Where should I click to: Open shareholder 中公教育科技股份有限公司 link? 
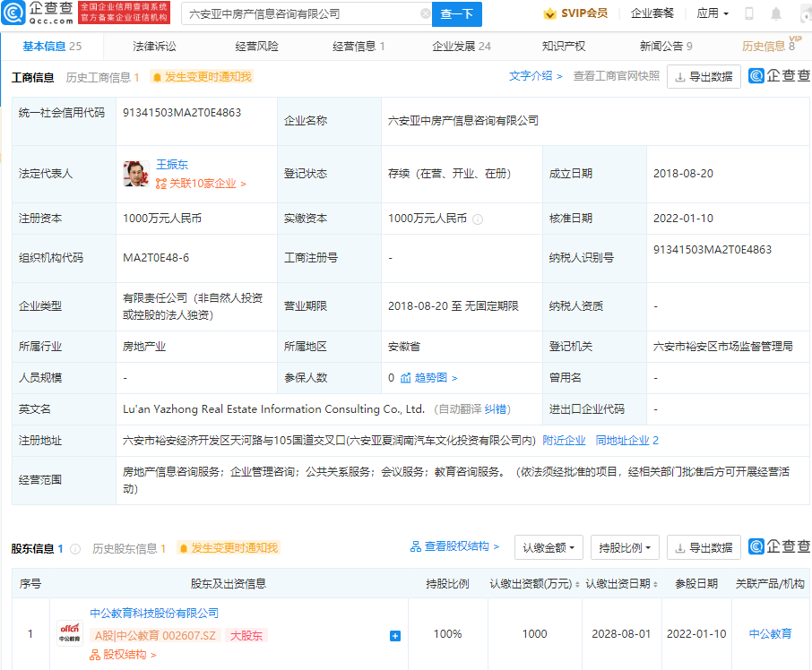coord(154,614)
